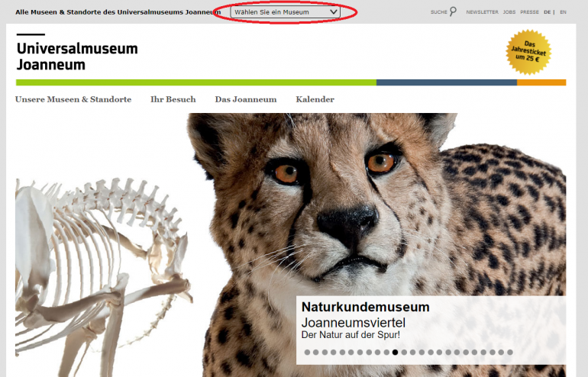Click the Naturkundemuseum caption heading

point(365,307)
